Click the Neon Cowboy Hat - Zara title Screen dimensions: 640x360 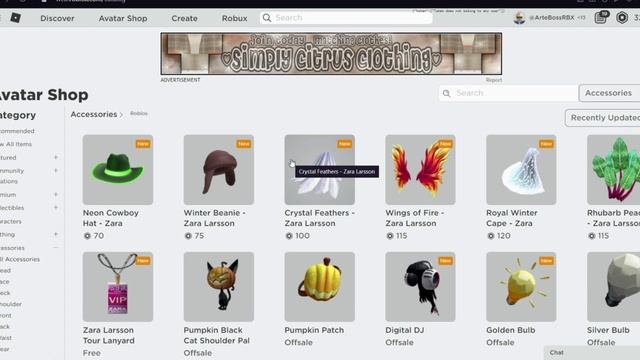point(111,218)
